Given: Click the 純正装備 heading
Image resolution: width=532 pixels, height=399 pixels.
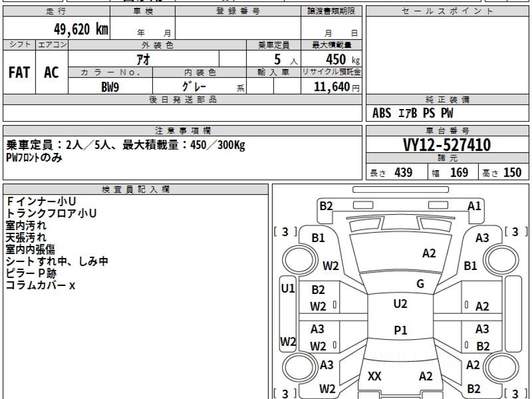Looking at the screenshot, I should tap(448, 100).
